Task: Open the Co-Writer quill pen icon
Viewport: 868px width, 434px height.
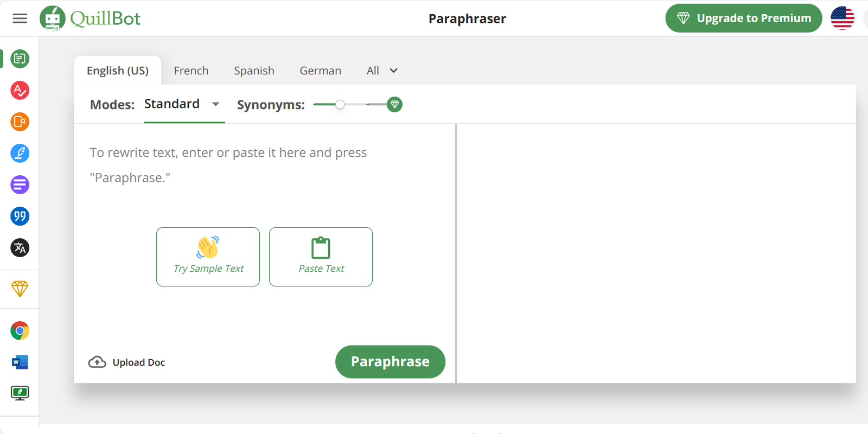Action: [20, 153]
